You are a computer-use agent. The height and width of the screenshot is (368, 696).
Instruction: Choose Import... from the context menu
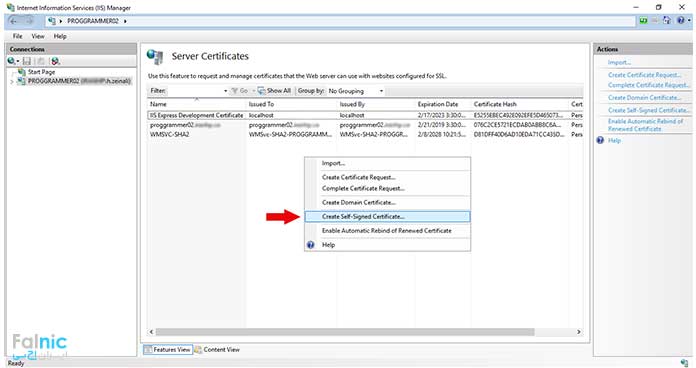click(387, 163)
